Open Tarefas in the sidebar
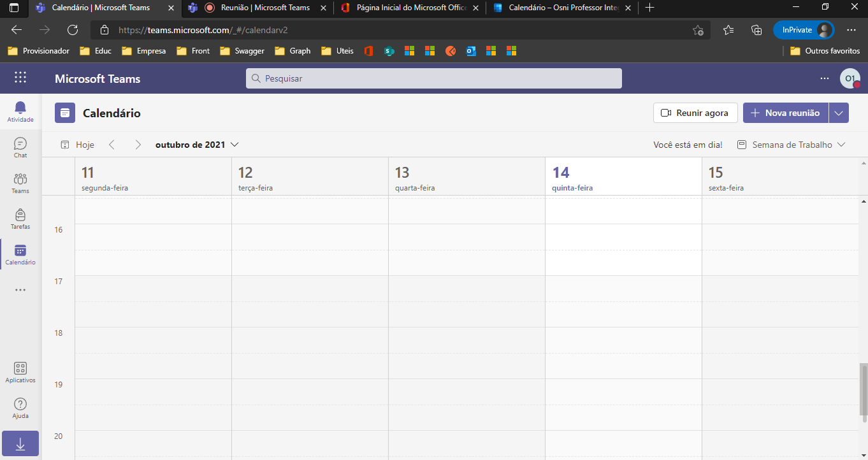868x460 pixels. (20, 219)
